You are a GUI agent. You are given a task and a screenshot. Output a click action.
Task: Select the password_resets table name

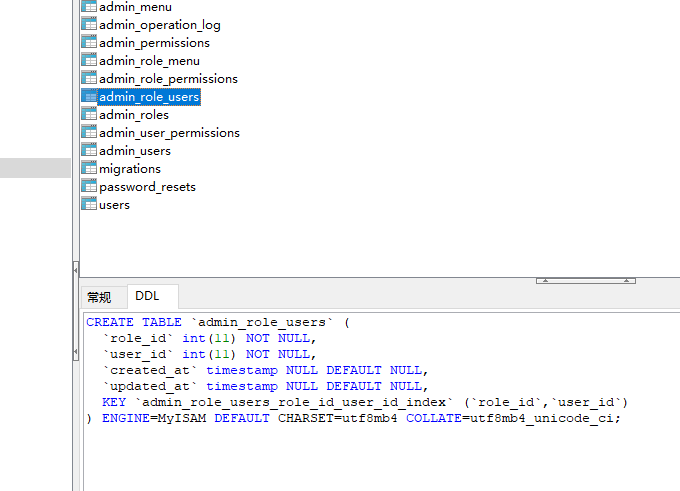pos(147,187)
